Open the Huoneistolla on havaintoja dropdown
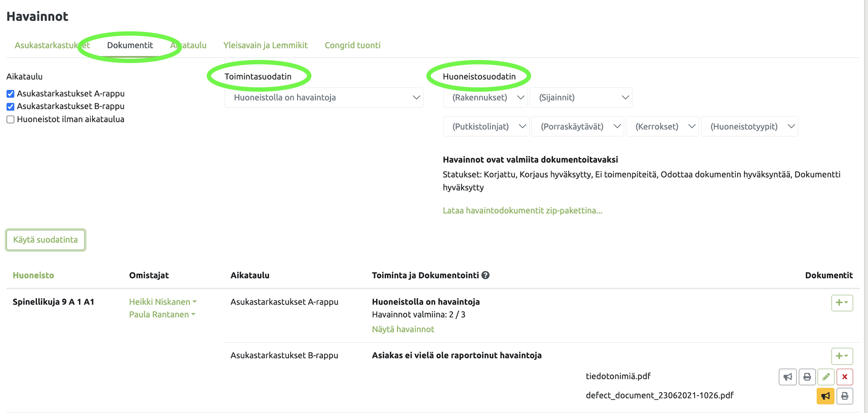This screenshot has height=413, width=868. [x=324, y=98]
